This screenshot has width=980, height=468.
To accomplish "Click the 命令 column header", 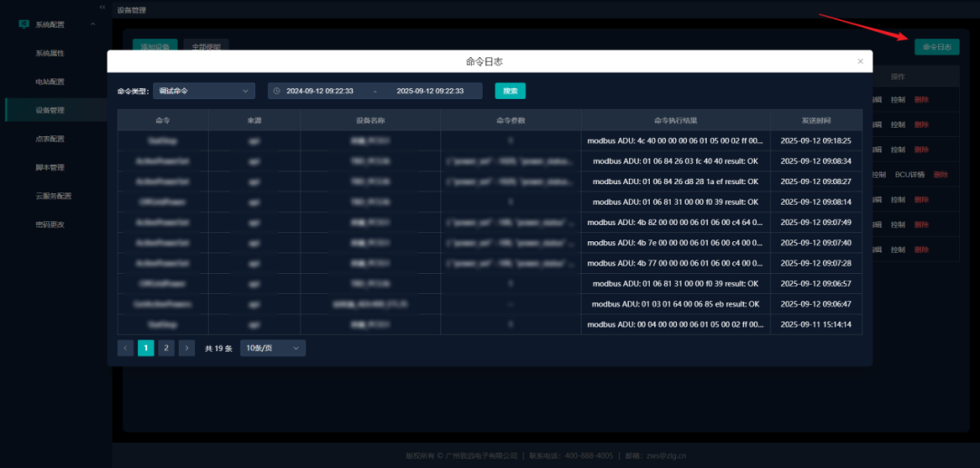I will click(x=163, y=120).
